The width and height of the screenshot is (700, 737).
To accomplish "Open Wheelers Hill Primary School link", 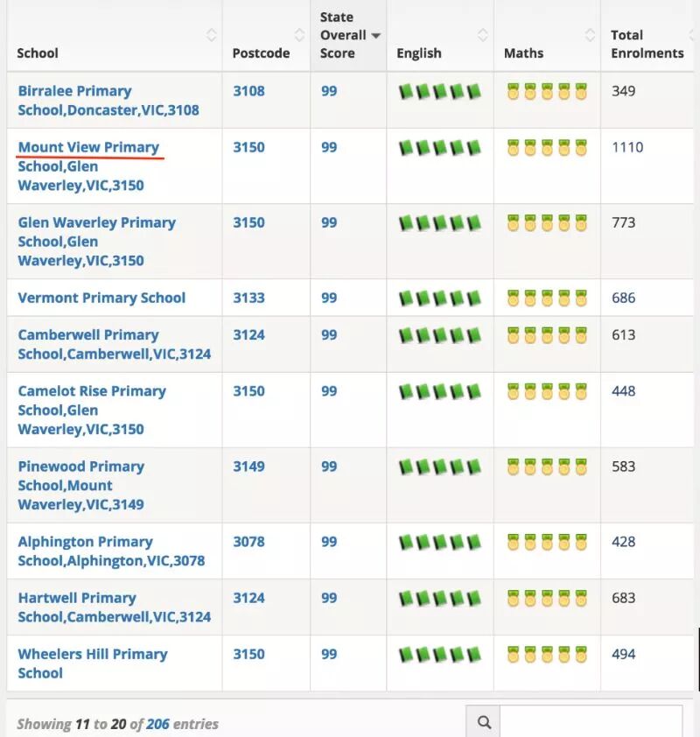I will click(93, 663).
